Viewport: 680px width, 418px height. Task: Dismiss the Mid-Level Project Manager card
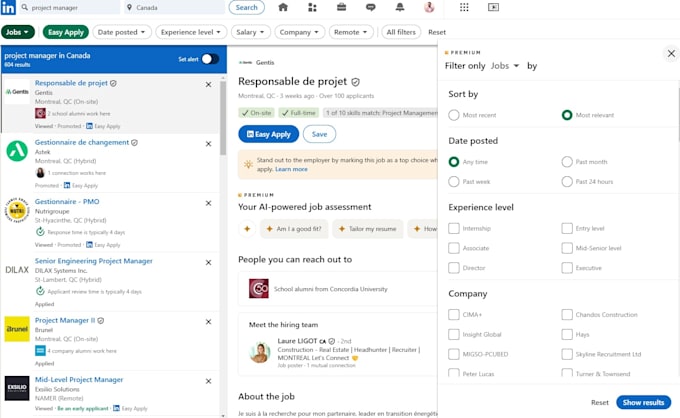click(209, 382)
